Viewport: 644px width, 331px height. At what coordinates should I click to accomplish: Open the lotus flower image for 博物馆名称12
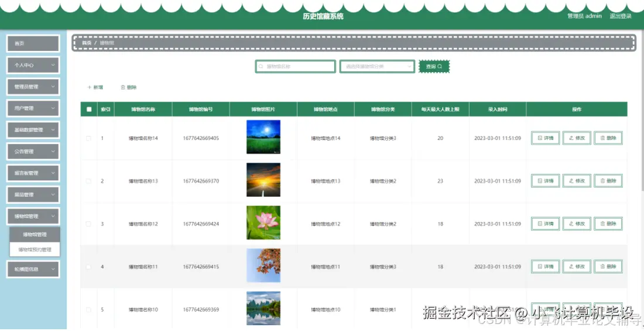(263, 223)
